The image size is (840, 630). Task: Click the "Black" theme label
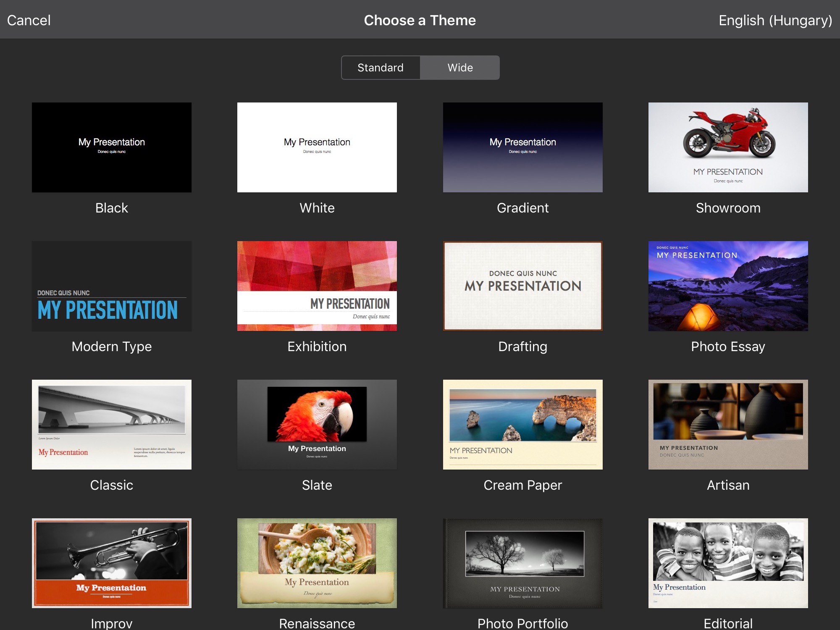click(x=112, y=208)
